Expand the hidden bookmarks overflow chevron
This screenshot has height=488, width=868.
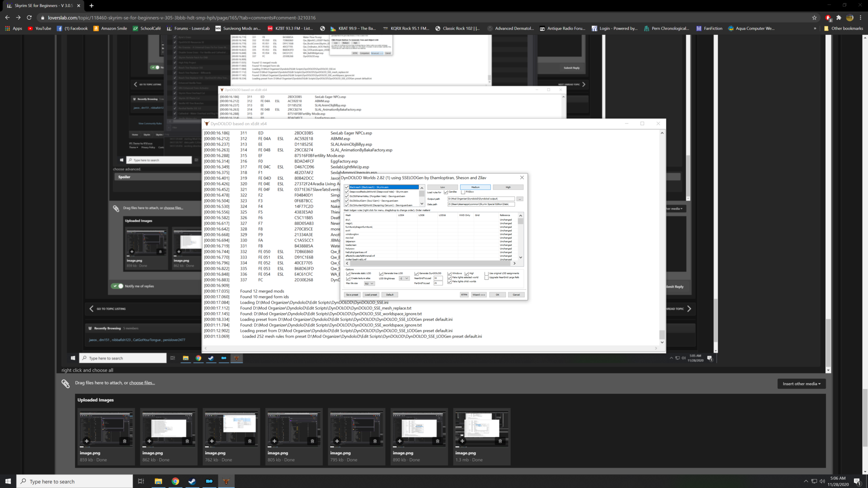pos(815,28)
